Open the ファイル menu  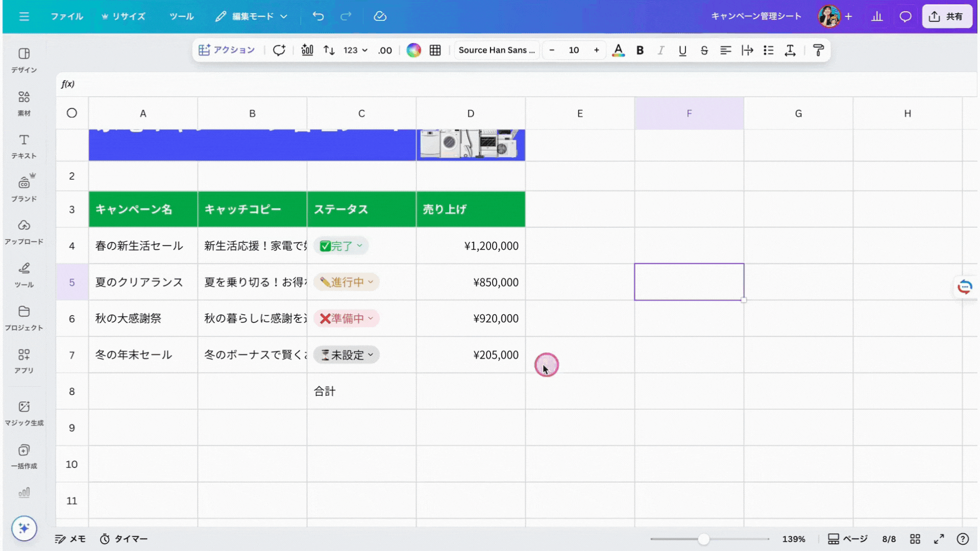point(66,16)
